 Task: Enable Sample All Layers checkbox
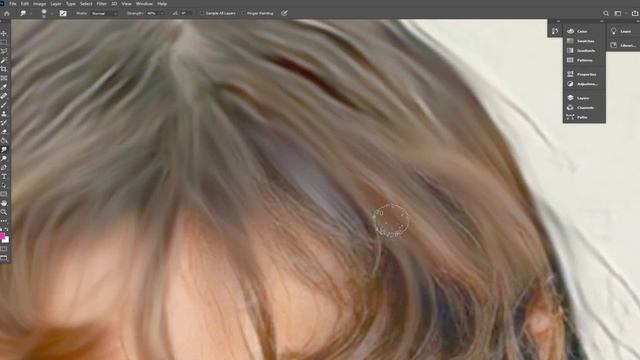coord(202,13)
